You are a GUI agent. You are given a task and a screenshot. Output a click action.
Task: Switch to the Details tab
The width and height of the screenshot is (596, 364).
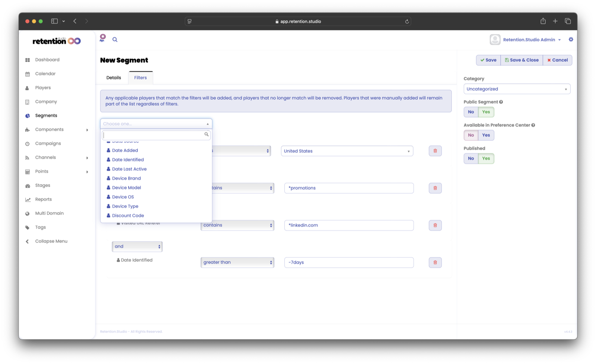click(x=114, y=78)
